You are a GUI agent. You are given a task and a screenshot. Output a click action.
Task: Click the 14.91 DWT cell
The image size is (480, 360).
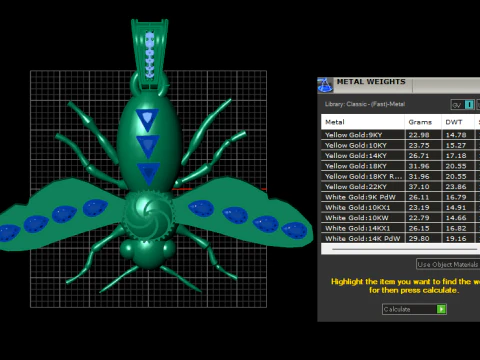click(x=458, y=207)
